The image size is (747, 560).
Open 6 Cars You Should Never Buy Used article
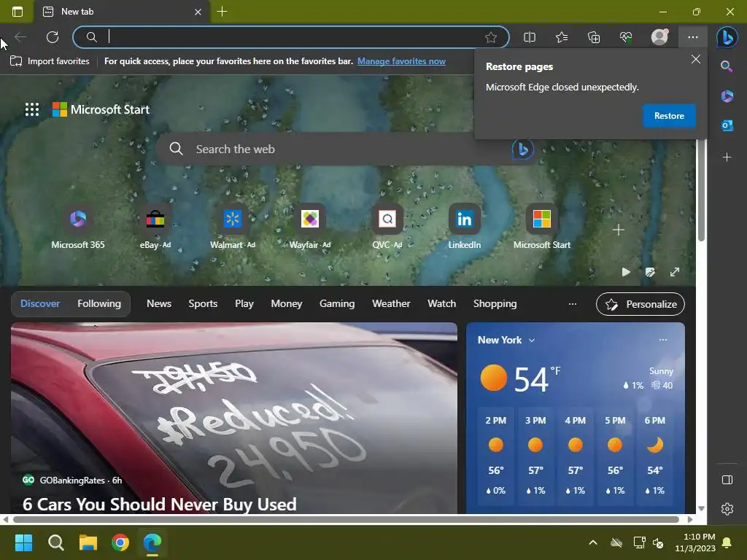pyautogui.click(x=160, y=505)
